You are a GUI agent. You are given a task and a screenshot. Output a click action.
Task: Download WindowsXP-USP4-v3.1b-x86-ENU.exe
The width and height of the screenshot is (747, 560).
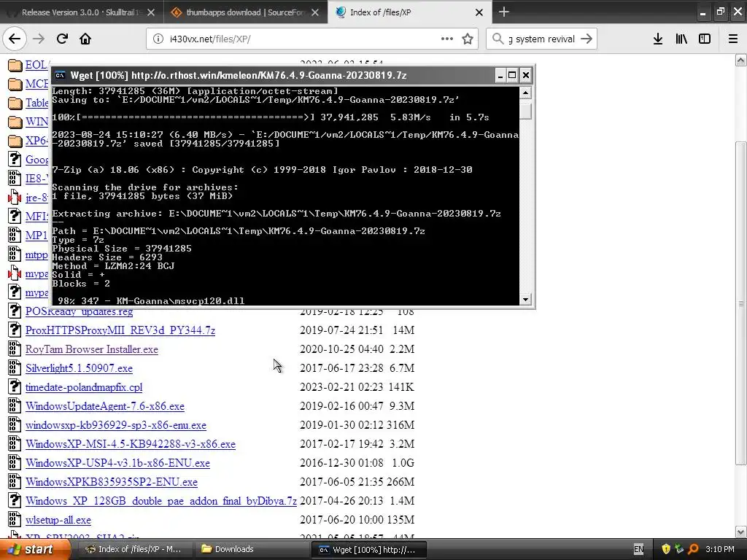[x=117, y=463]
